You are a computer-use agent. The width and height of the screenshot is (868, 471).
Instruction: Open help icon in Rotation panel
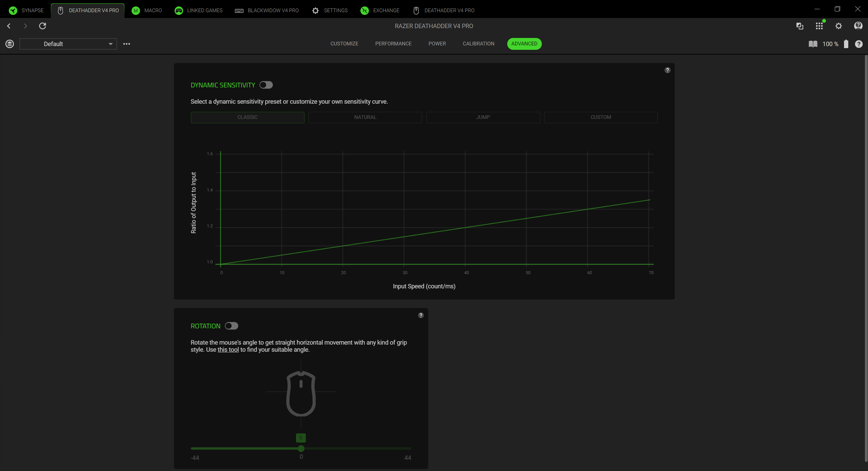[x=421, y=315]
